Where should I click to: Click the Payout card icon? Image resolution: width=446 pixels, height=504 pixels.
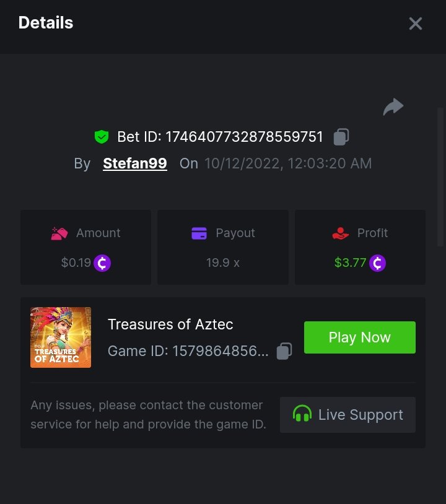[x=199, y=233]
